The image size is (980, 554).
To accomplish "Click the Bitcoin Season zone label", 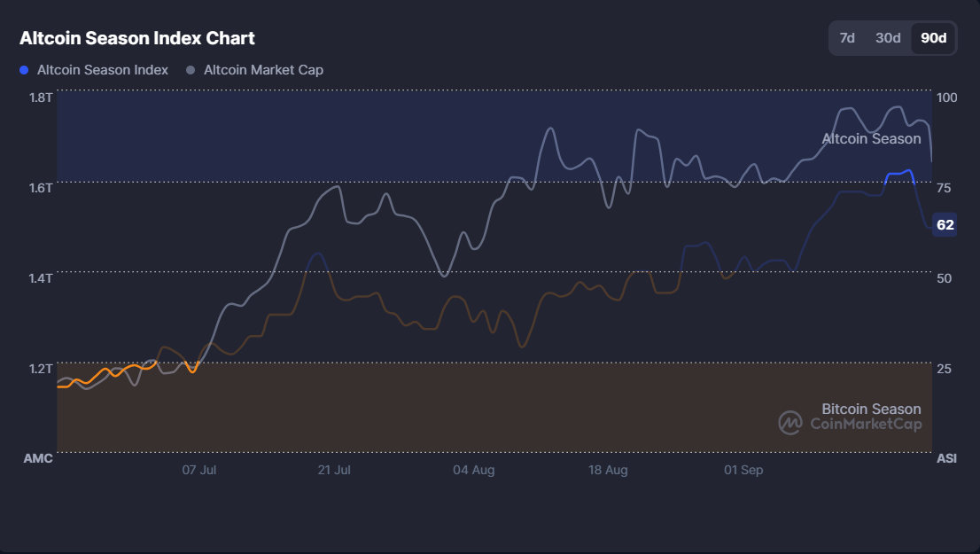I will tap(872, 409).
